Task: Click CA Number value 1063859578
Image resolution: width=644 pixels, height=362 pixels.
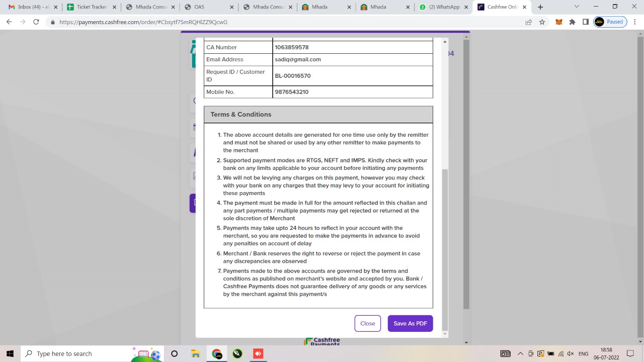Action: click(292, 47)
